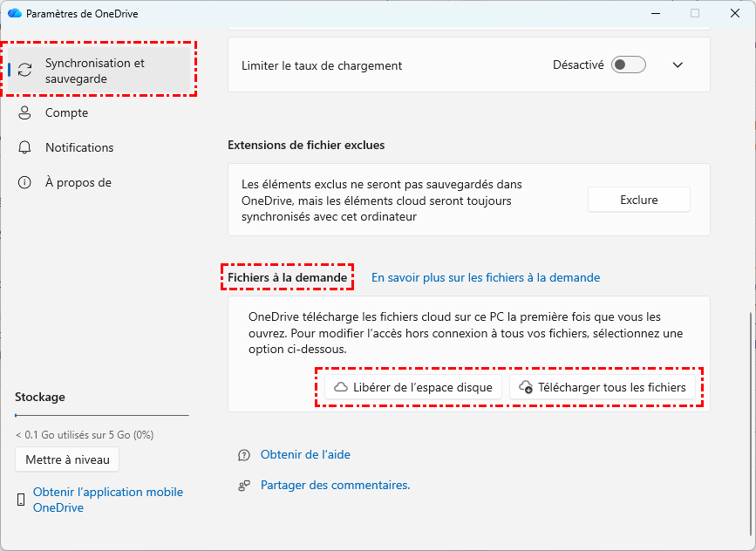Open the Compte section
This screenshot has width=756, height=551.
tap(99, 112)
